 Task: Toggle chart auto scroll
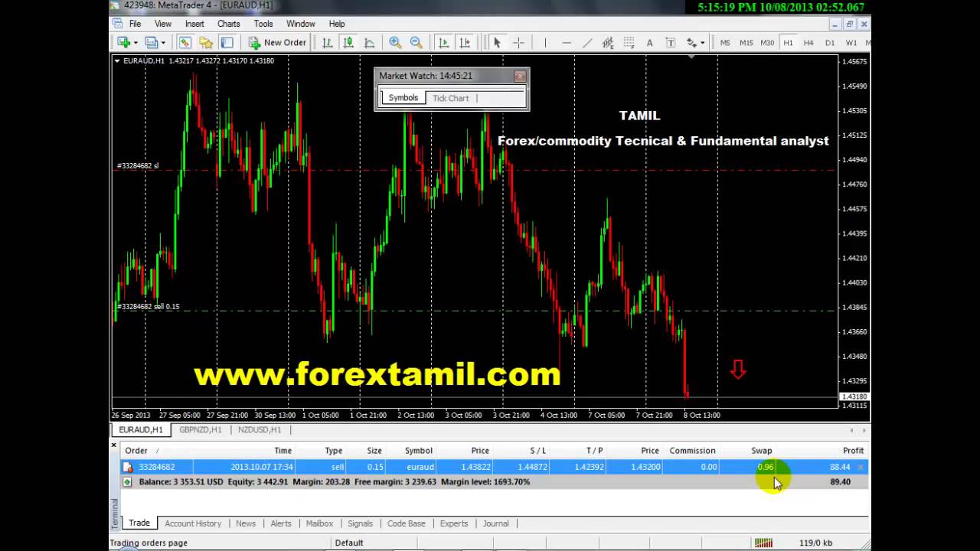[x=443, y=43]
